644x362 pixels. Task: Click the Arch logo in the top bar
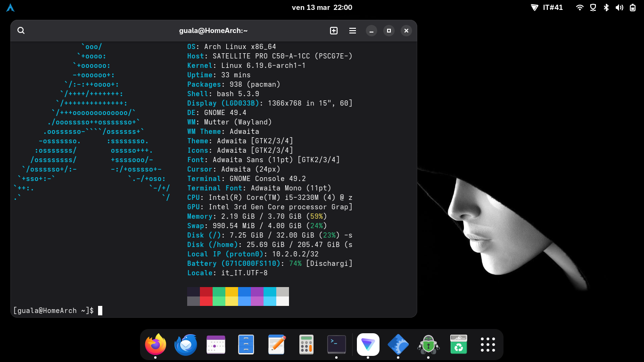click(x=10, y=8)
